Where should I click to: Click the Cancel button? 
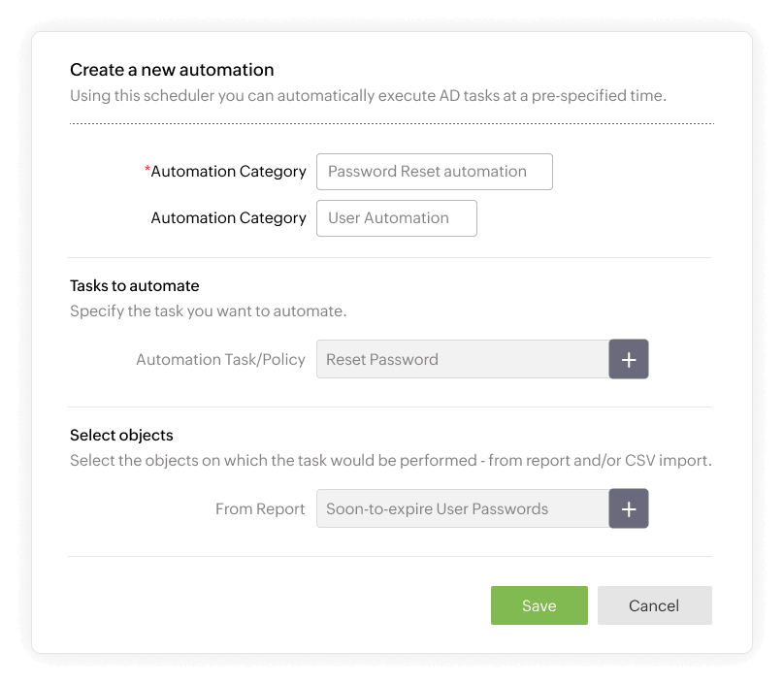(654, 605)
